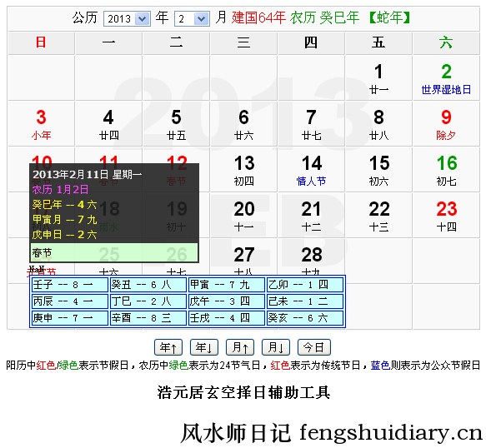Click the 今日 today button
This screenshot has width=486, height=448.
pyautogui.click(x=314, y=347)
